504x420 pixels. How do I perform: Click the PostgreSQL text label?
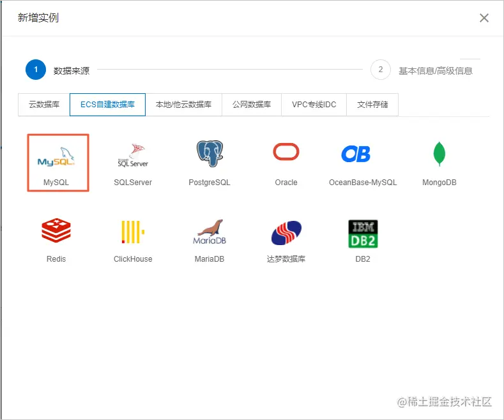point(210,183)
